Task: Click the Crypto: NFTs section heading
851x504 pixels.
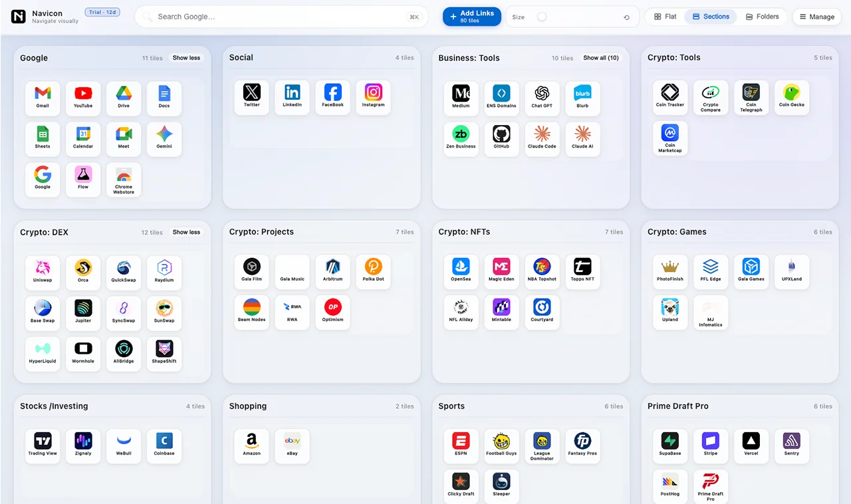Action: pos(464,231)
